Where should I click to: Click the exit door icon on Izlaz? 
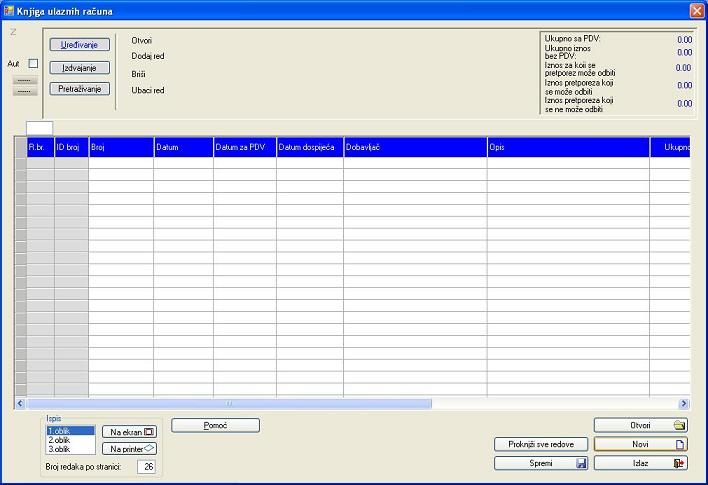tap(679, 463)
